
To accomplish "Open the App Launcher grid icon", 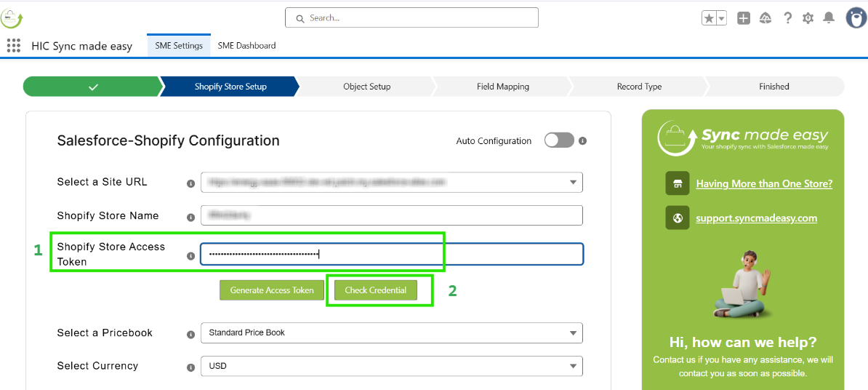I will [14, 46].
